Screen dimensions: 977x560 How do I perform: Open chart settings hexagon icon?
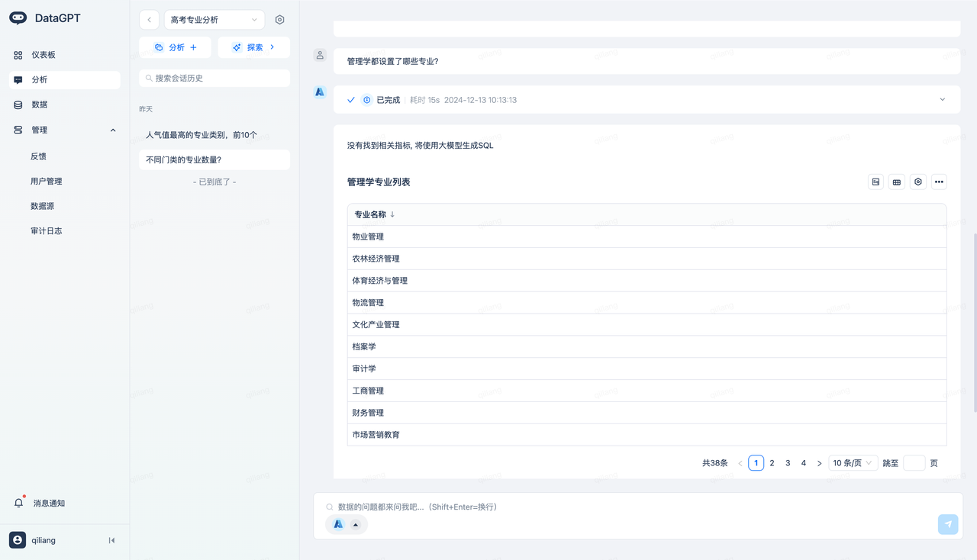tap(918, 182)
